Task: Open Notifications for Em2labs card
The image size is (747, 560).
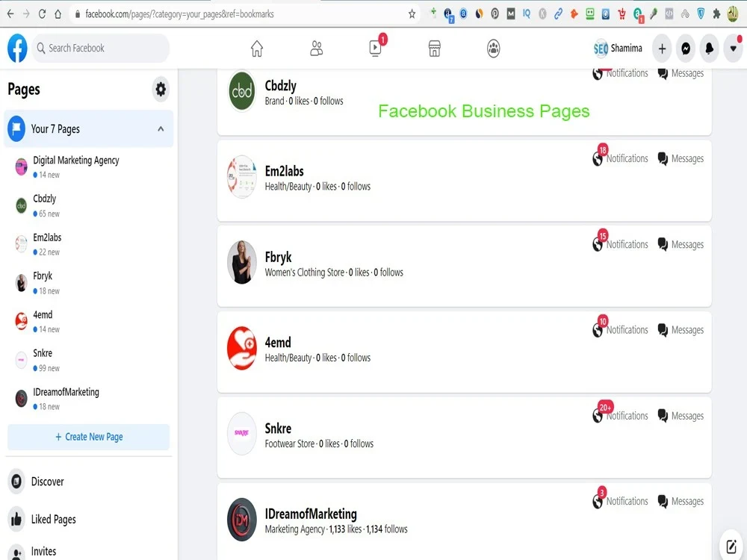Action: click(x=620, y=158)
